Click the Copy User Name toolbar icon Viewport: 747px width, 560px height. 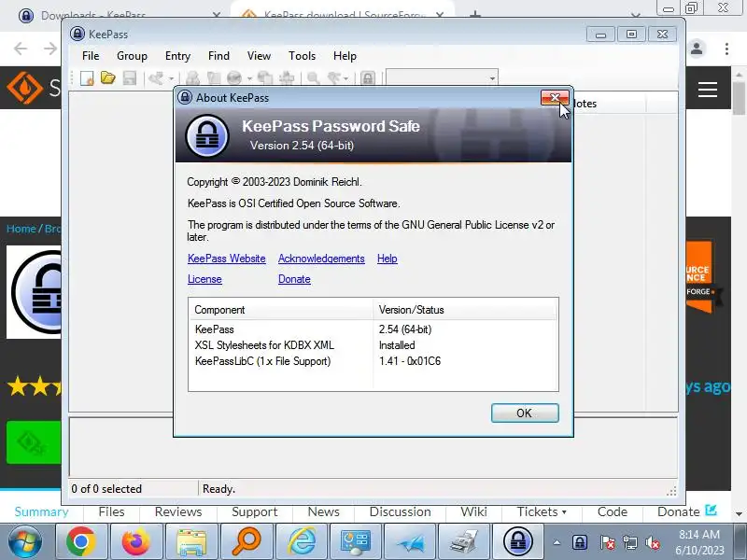193,78
